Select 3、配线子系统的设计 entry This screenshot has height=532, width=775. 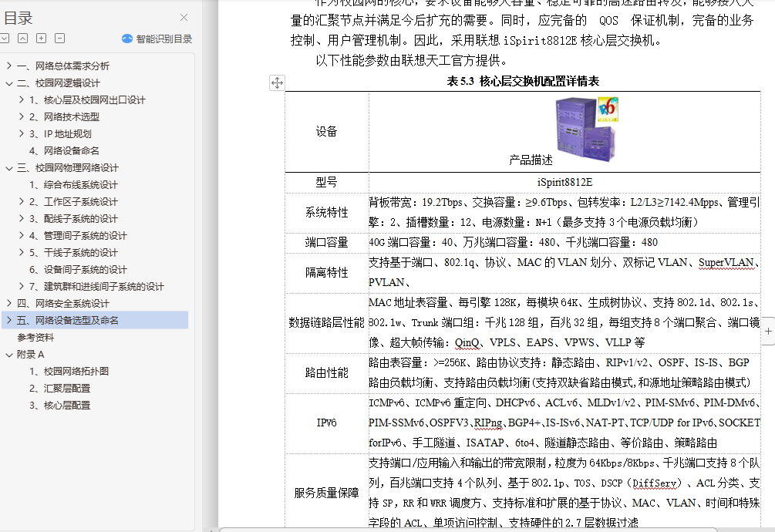coord(74,219)
